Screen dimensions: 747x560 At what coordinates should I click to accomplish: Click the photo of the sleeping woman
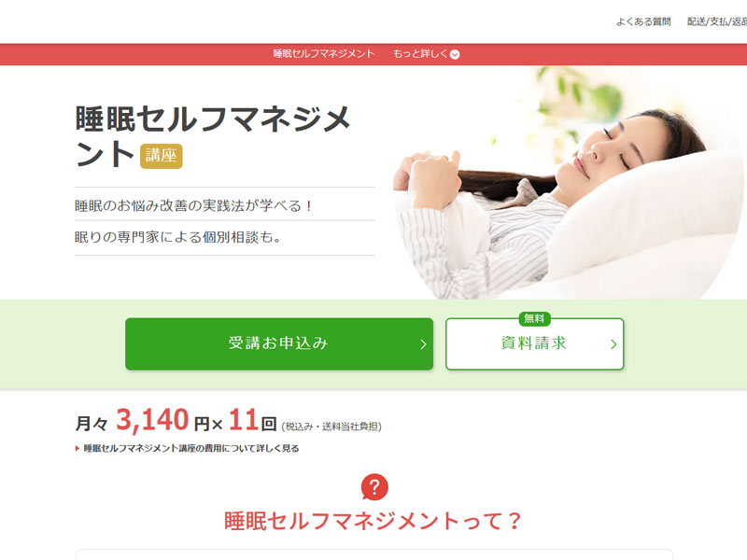click(569, 183)
